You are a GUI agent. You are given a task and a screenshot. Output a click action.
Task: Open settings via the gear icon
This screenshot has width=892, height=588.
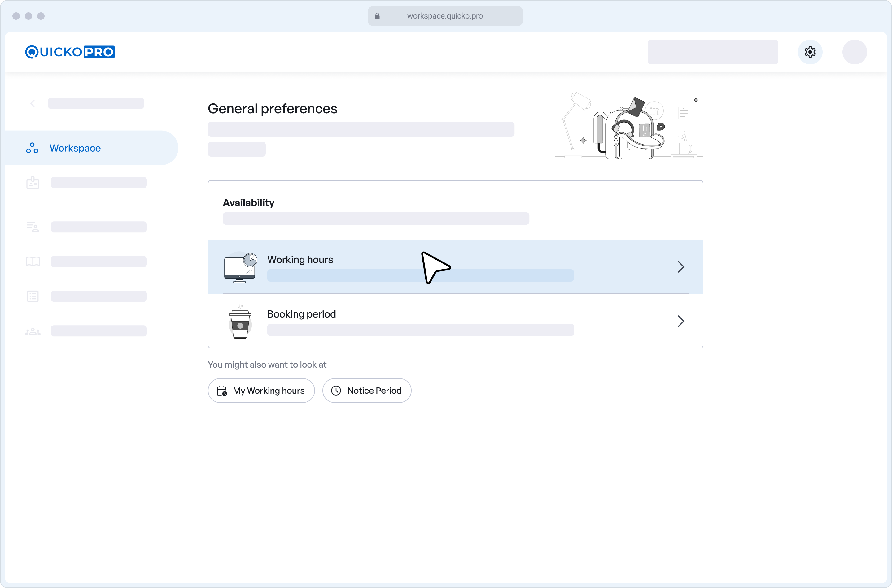coord(810,52)
